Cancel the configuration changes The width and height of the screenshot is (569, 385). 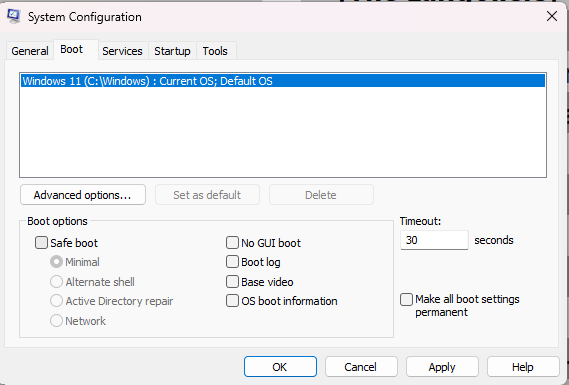coord(361,367)
